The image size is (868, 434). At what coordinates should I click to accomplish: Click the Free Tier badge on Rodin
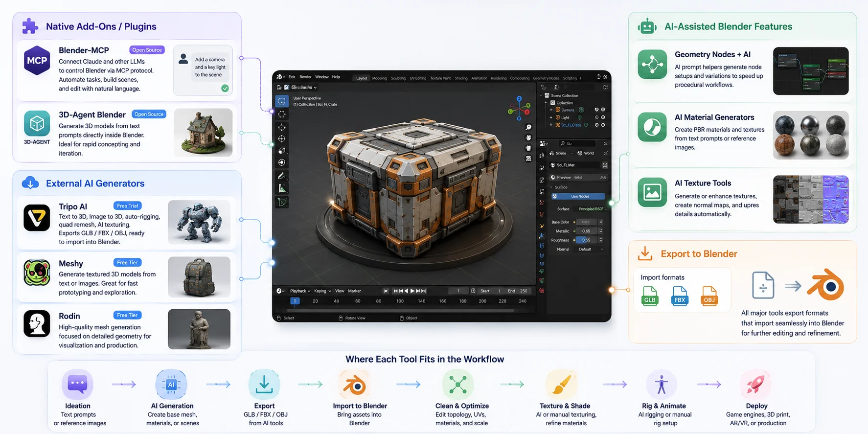(127, 315)
